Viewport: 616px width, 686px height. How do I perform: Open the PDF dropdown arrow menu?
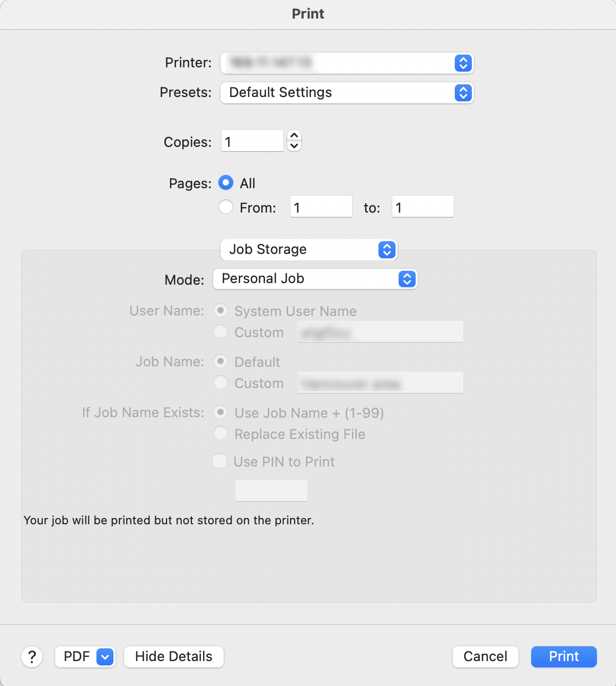[x=105, y=657]
